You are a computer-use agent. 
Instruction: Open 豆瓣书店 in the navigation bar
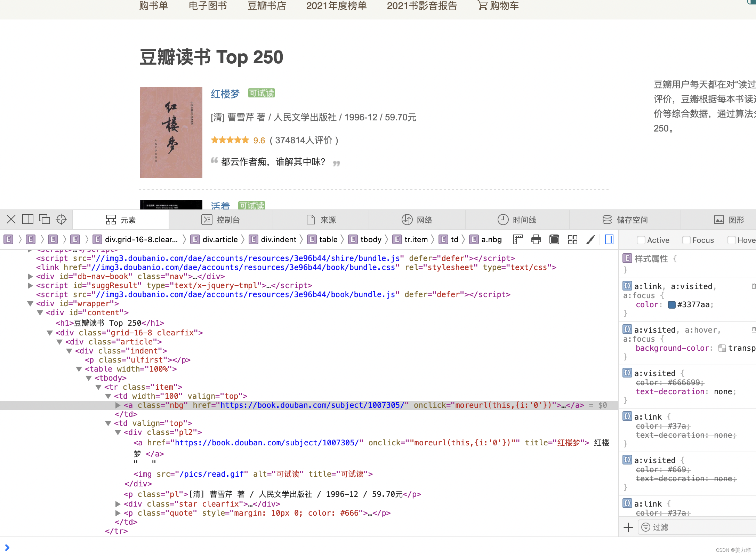pos(267,6)
